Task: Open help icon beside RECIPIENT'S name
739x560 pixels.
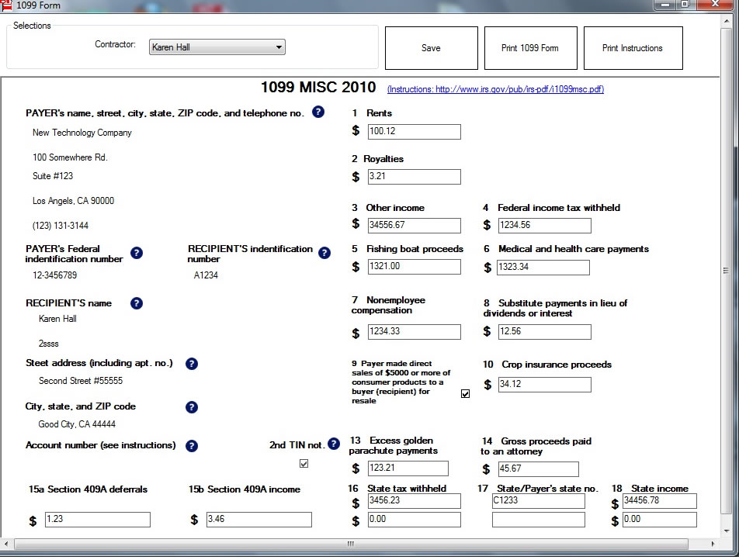Action: click(x=136, y=303)
